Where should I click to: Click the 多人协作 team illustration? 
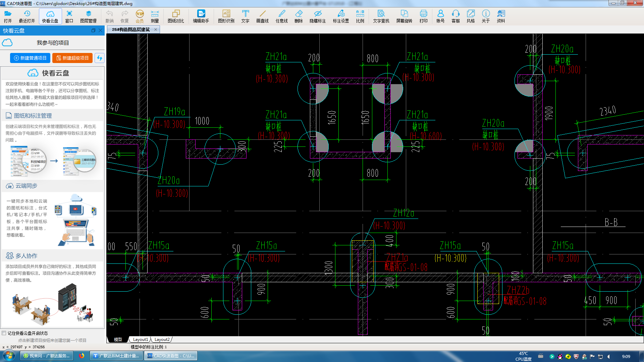52,304
